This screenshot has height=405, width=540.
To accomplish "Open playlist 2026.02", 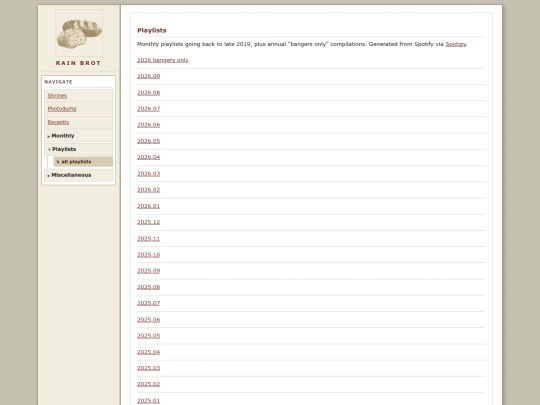I will 148,190.
